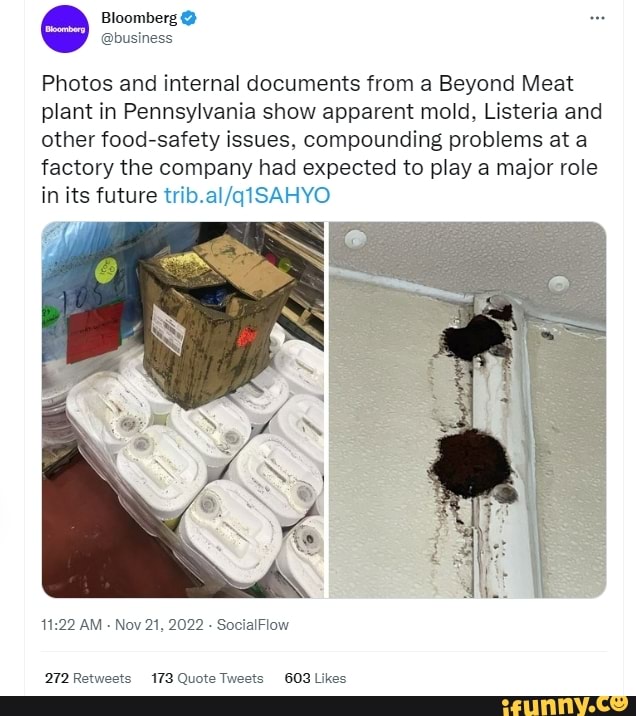Open the tweet's three-dot more menu
636x716 pixels.
pyautogui.click(x=598, y=19)
